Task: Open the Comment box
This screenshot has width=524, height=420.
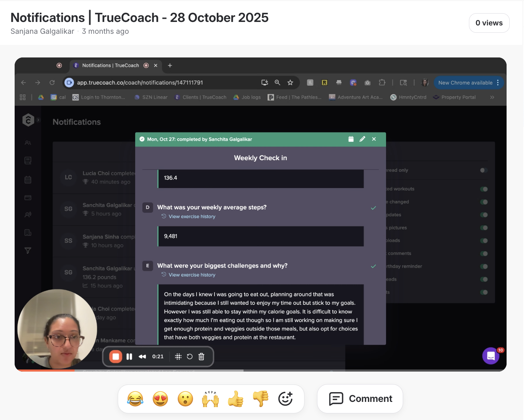Action: point(360,399)
